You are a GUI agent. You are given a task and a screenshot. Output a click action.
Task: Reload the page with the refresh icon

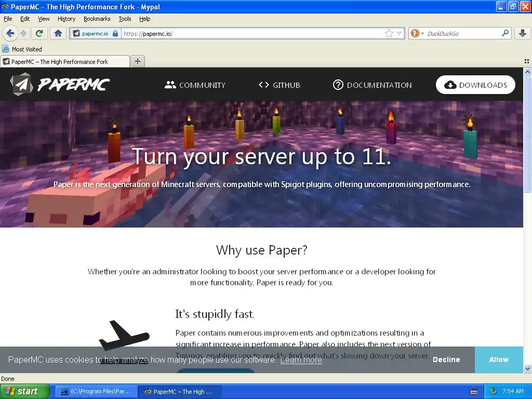(x=39, y=33)
